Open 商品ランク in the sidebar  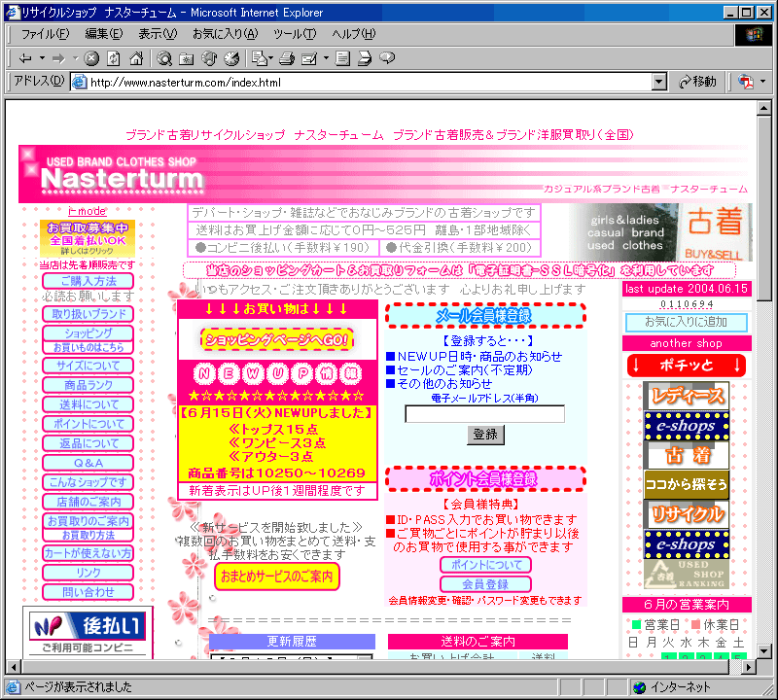tap(88, 385)
